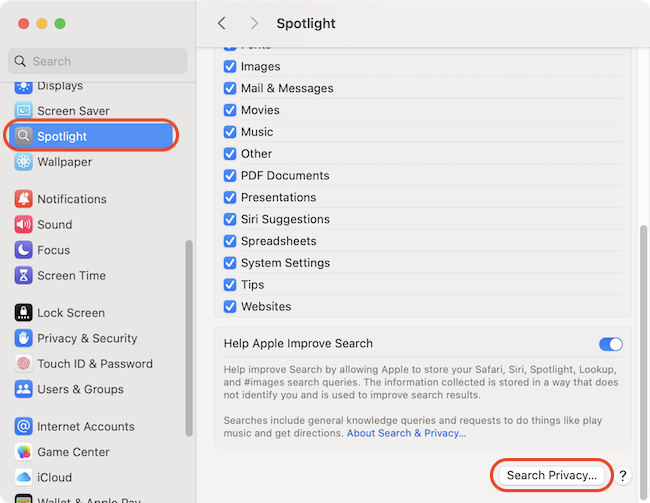The height and width of the screenshot is (503, 650).
Task: Click the Touch ID & Password fingerprint icon
Action: [24, 364]
